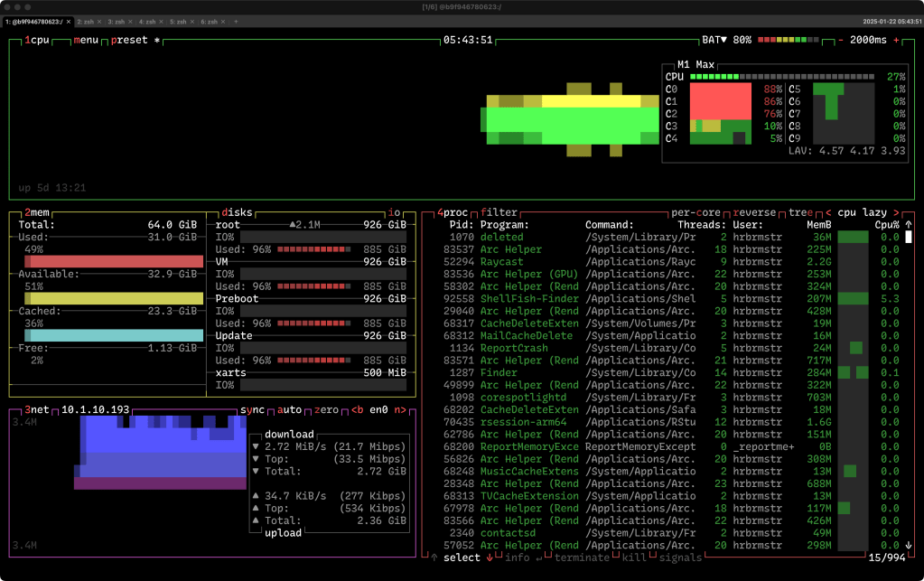924x581 pixels.
Task: Open the btop menu
Action: [86, 40]
